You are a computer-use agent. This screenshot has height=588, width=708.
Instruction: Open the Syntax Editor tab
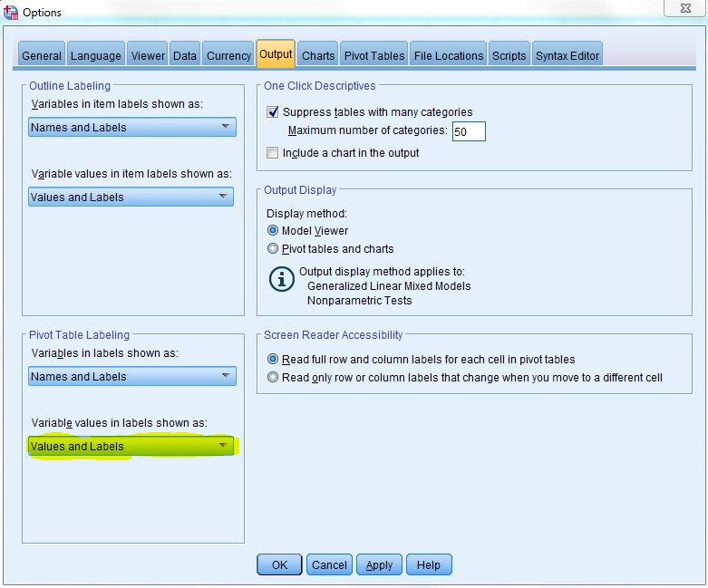(x=567, y=55)
